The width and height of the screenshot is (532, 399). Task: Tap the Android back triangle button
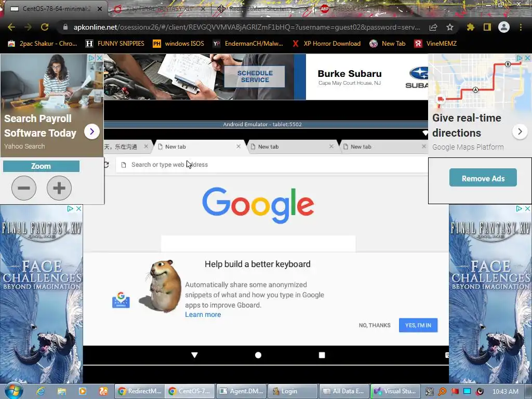tap(194, 355)
